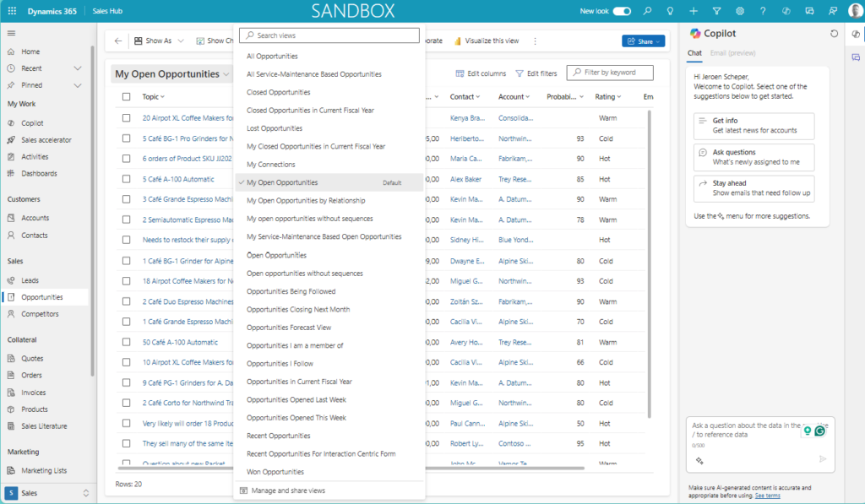Click the app launcher waffle icon
The image size is (865, 504).
click(12, 11)
